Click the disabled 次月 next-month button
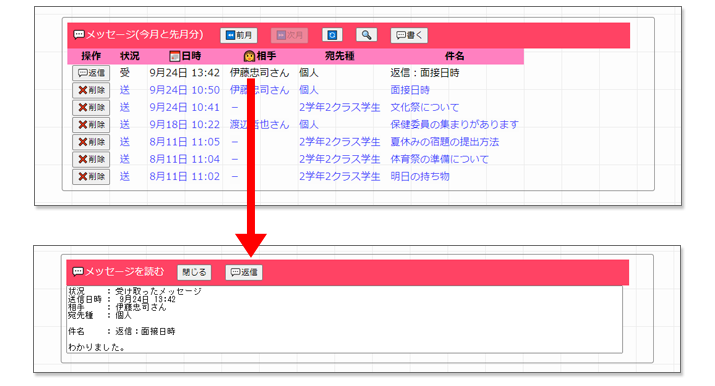Screen dimensions: 715x386 point(289,35)
